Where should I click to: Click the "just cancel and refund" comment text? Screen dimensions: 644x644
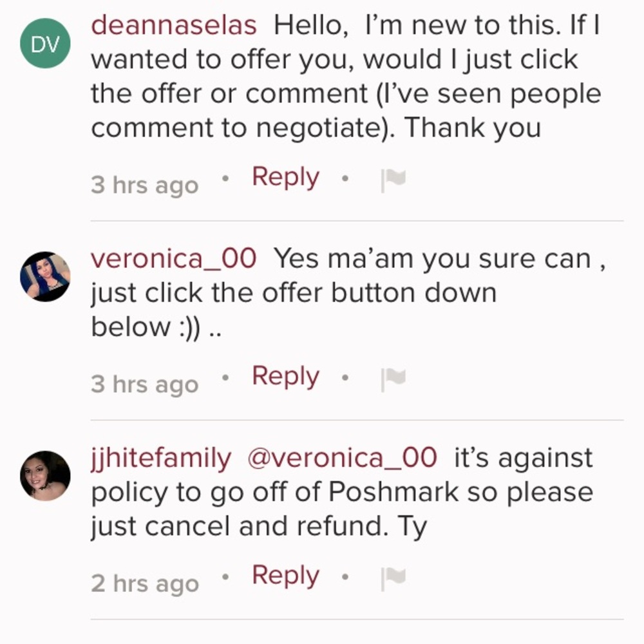pyautogui.click(x=258, y=527)
